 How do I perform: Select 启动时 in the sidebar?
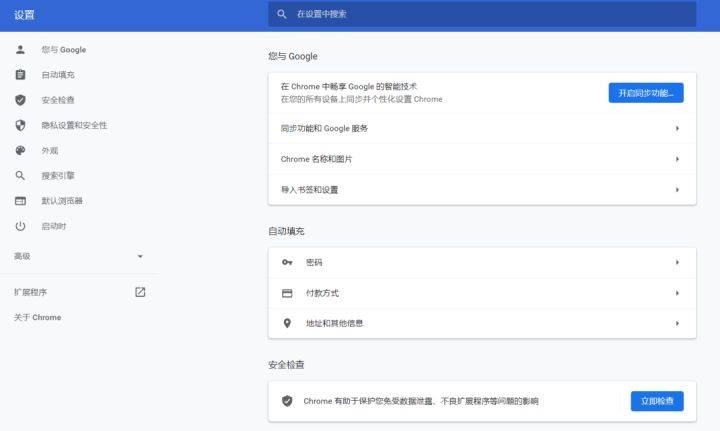(x=54, y=226)
